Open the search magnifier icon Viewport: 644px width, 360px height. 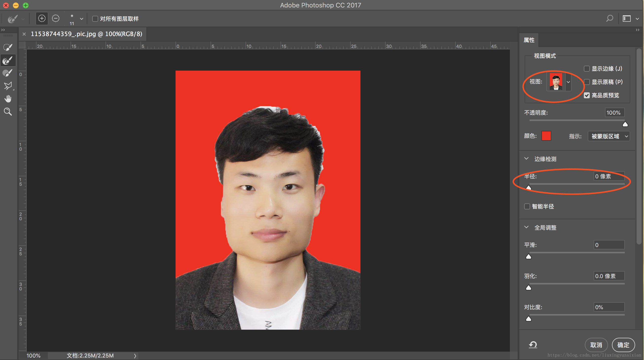click(x=609, y=19)
